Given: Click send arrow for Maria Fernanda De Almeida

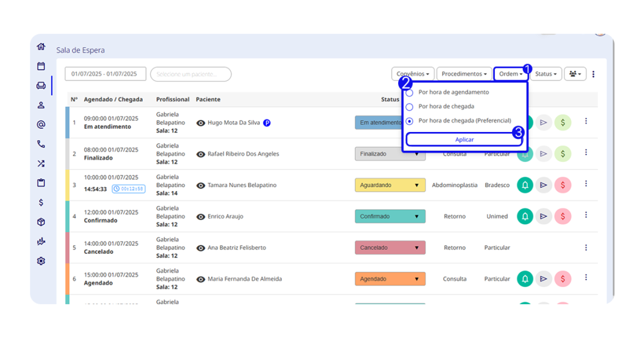Looking at the screenshot, I should [543, 279].
